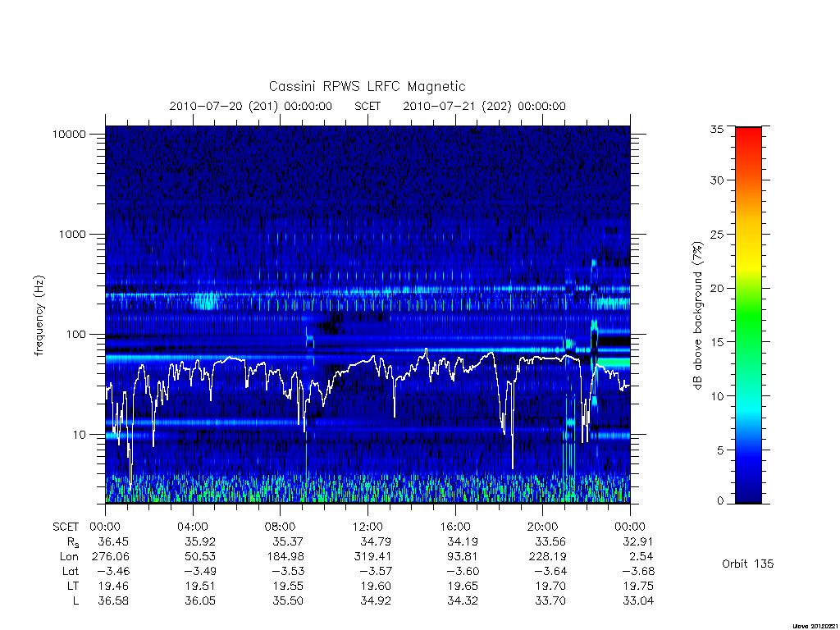This screenshot has height=630, width=840.
Task: Click the L value 34.92
Action: pyautogui.click(x=376, y=601)
